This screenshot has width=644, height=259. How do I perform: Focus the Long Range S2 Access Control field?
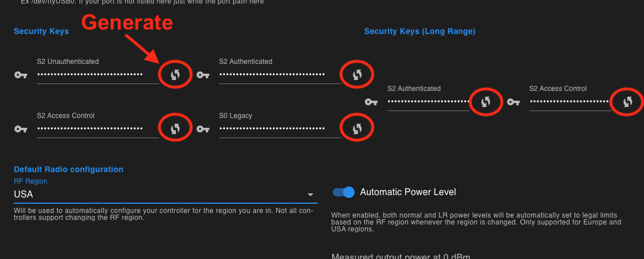[568, 102]
